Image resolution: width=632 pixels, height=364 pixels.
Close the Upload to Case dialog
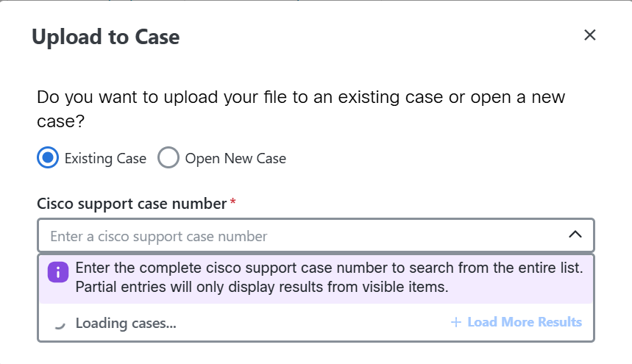pos(589,35)
